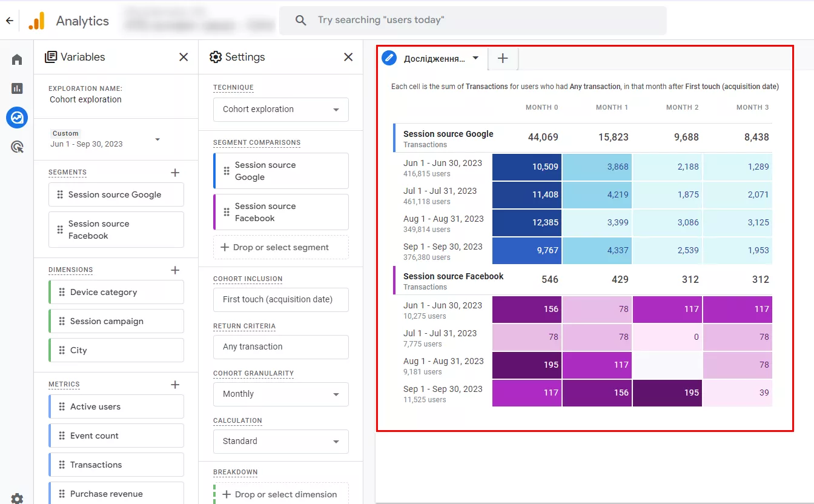Close the Variables panel
This screenshot has width=814, height=504.
[x=184, y=57]
